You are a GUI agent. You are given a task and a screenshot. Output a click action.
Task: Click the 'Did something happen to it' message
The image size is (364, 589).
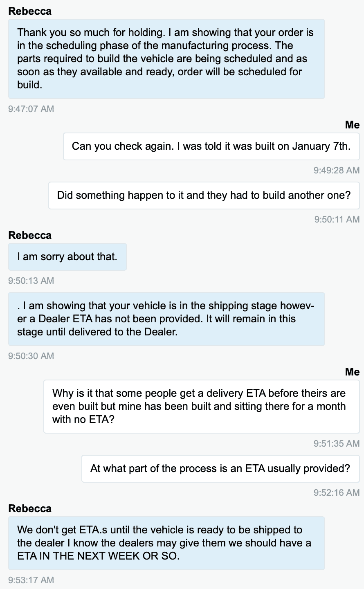(204, 196)
